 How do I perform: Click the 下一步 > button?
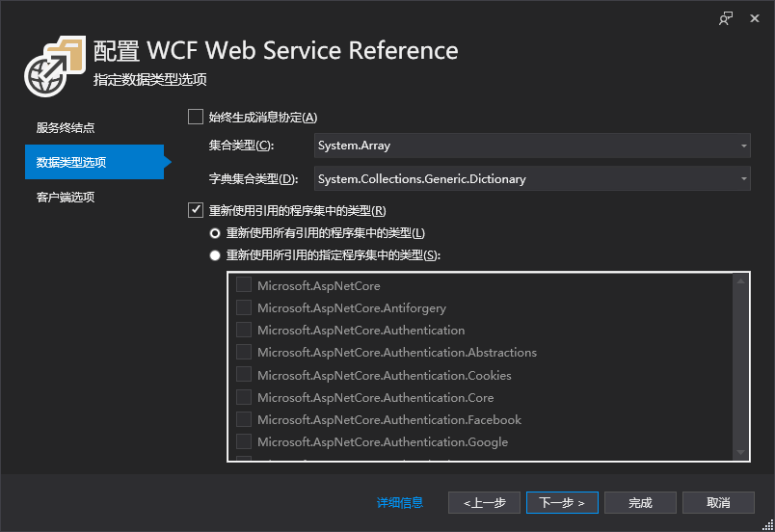pos(563,503)
